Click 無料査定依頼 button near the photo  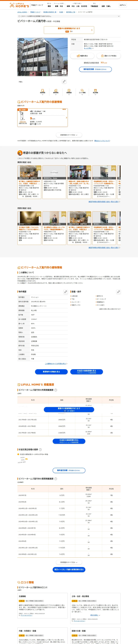pos(95,69)
